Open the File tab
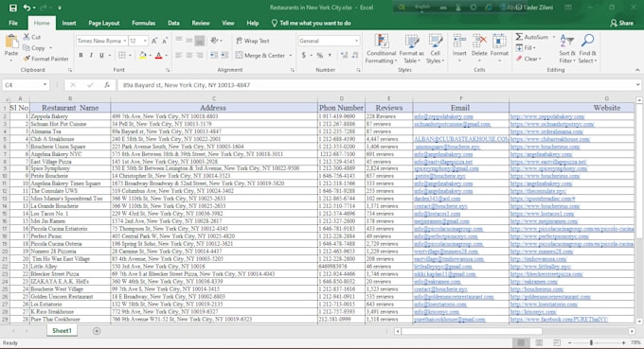The height and width of the screenshot is (349, 644). click(x=13, y=23)
